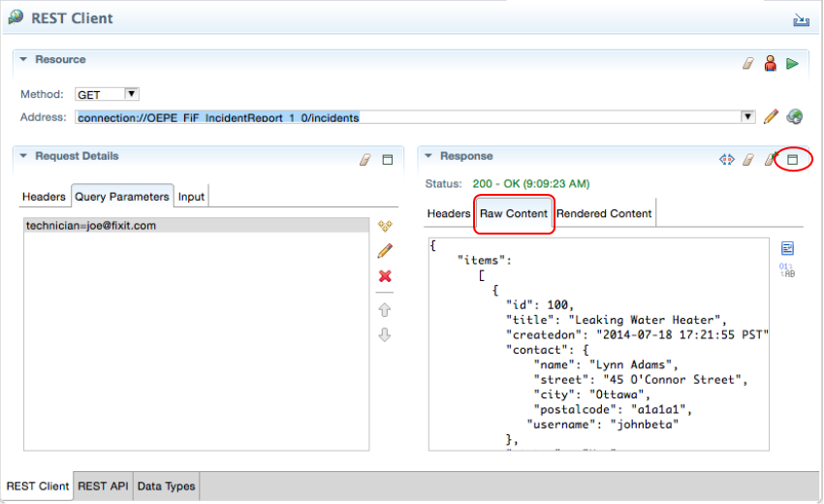Collapse the Request Details section
This screenshot has height=504, width=824.
pyautogui.click(x=23, y=156)
